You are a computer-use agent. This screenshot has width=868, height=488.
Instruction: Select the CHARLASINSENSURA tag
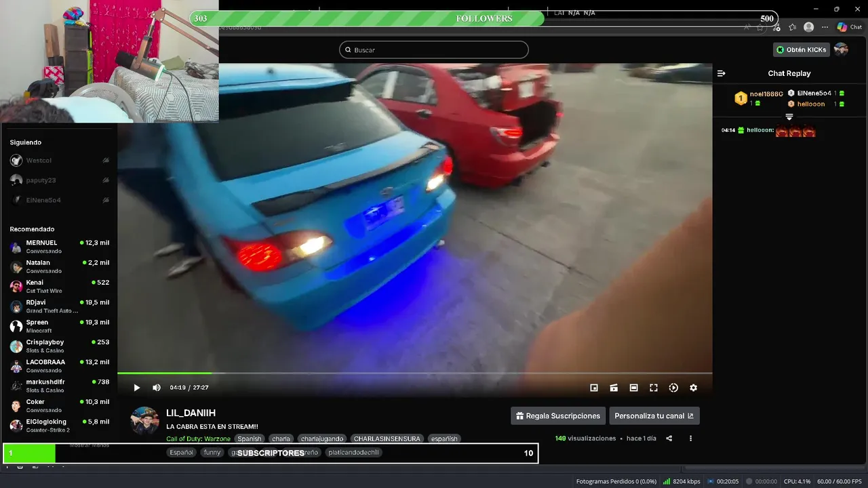pyautogui.click(x=387, y=439)
